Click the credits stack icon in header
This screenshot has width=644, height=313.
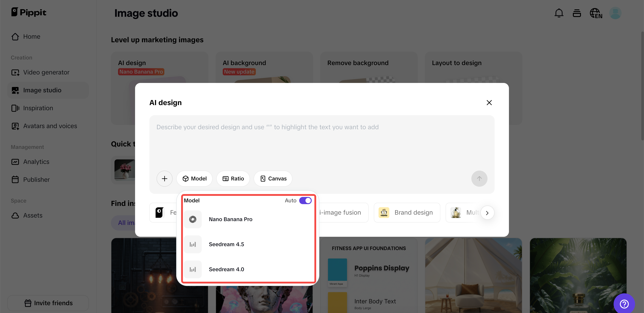[x=576, y=13]
